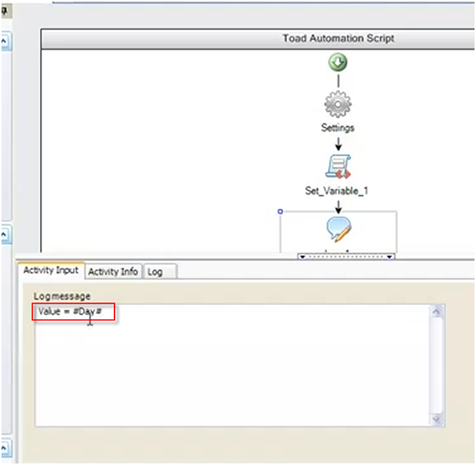This screenshot has height=465, width=476.
Task: Click the Log message scrollbar up arrow
Action: tap(437, 312)
